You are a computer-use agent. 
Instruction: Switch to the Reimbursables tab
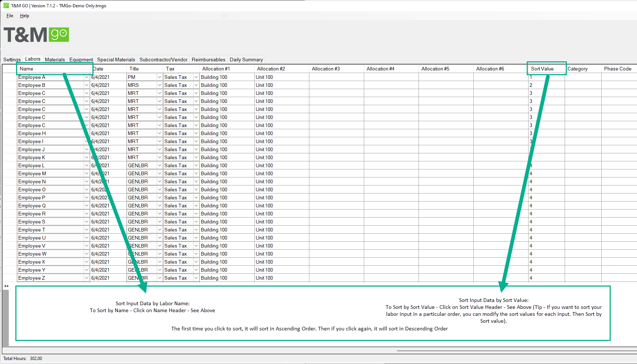[209, 60]
